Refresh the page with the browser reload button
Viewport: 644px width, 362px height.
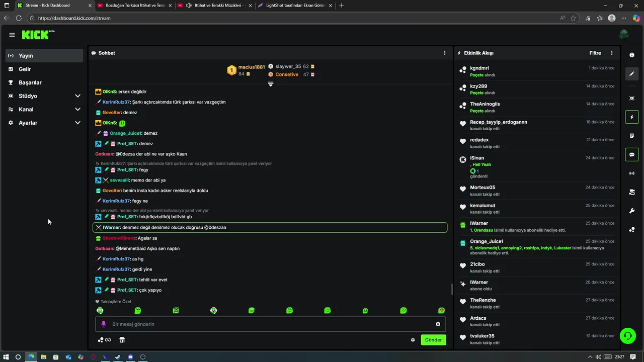(19, 18)
